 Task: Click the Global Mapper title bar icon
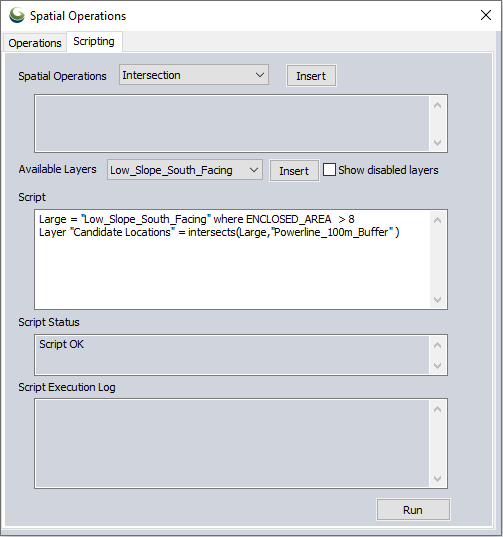tap(17, 15)
